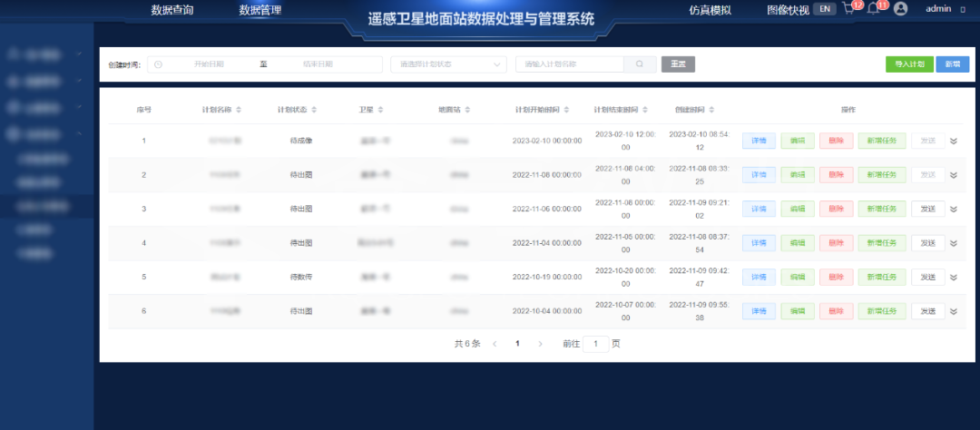The image size is (980, 430).
Task: Open 数据查询 in the top navigation
Action: pos(172,10)
